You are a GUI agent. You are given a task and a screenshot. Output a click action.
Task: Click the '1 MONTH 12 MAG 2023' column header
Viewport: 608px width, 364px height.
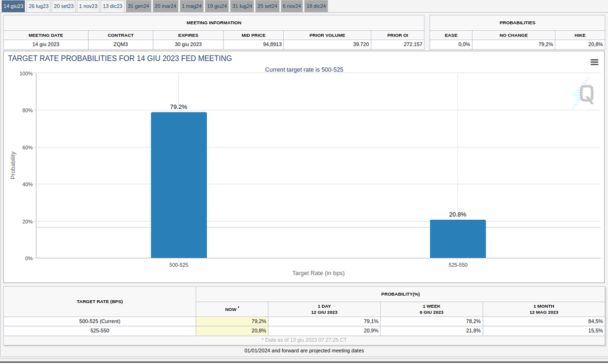(544, 309)
